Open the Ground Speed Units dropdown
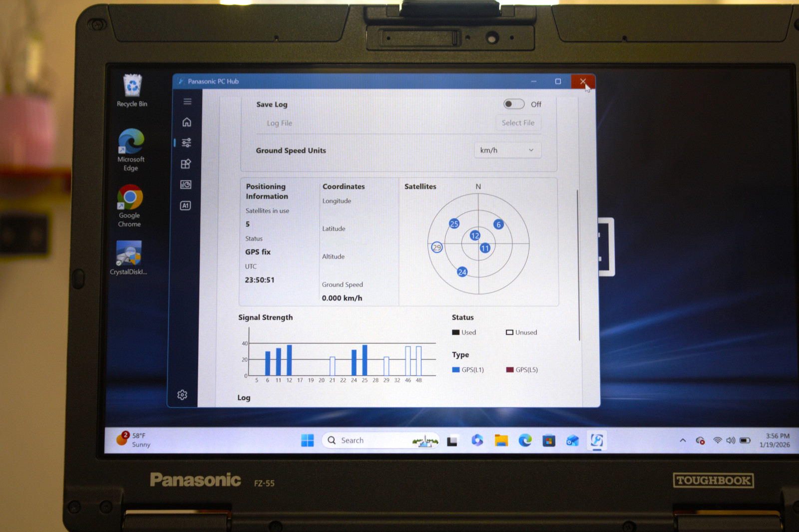The height and width of the screenshot is (532, 799). (x=507, y=150)
